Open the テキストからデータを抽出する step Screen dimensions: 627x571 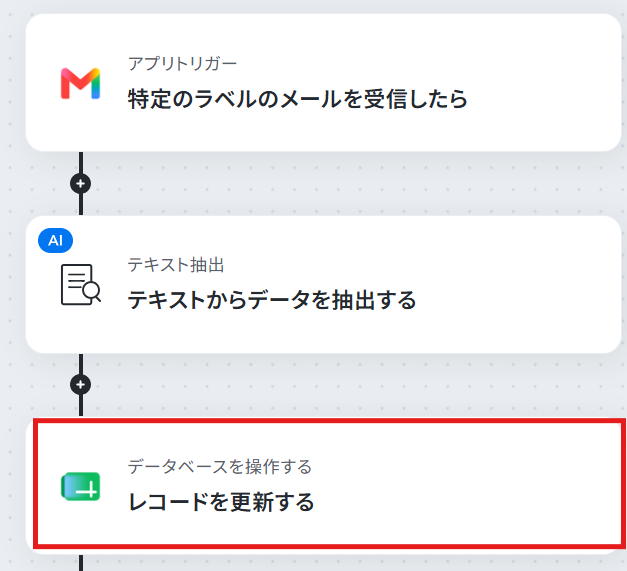click(323, 284)
